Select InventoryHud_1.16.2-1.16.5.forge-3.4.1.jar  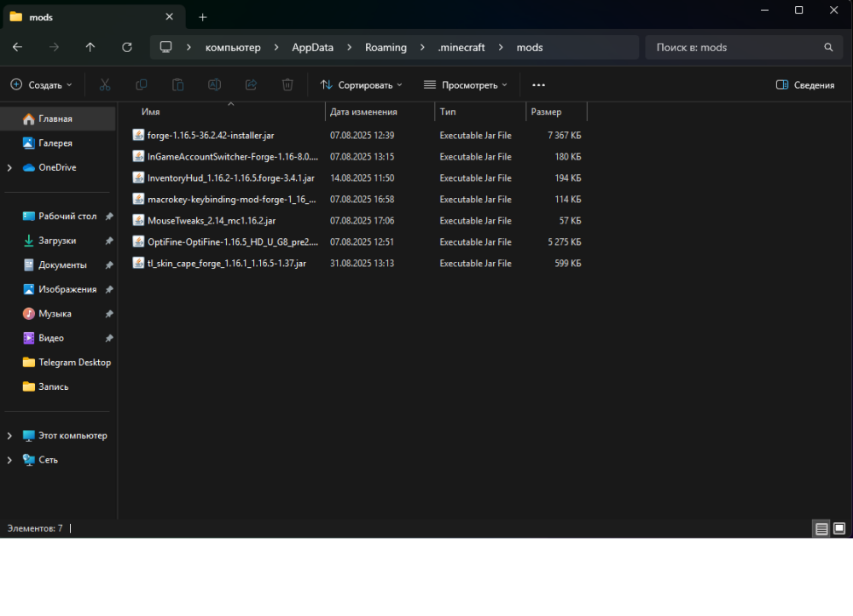point(230,178)
